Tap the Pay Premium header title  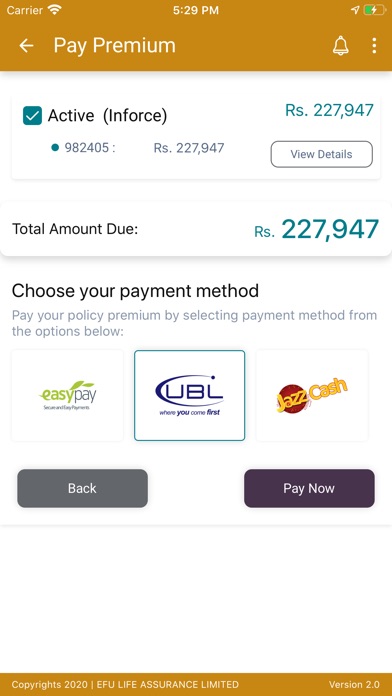coord(115,46)
